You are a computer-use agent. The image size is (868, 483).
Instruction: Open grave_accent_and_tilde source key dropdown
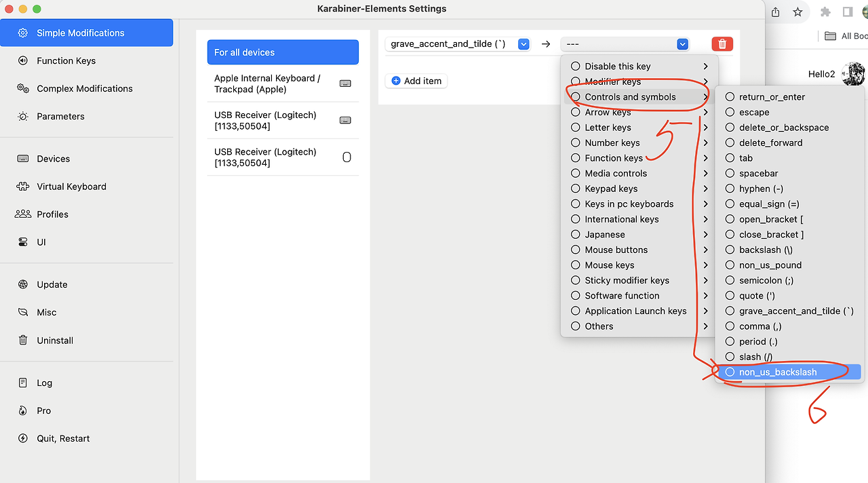click(457, 44)
